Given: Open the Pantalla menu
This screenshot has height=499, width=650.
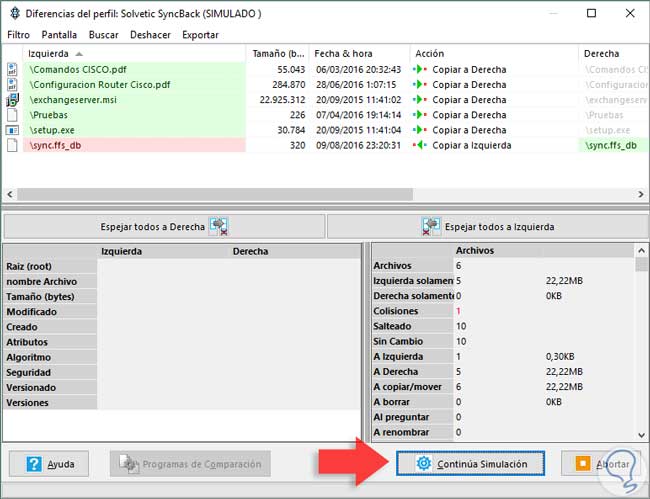Looking at the screenshot, I should [59, 35].
